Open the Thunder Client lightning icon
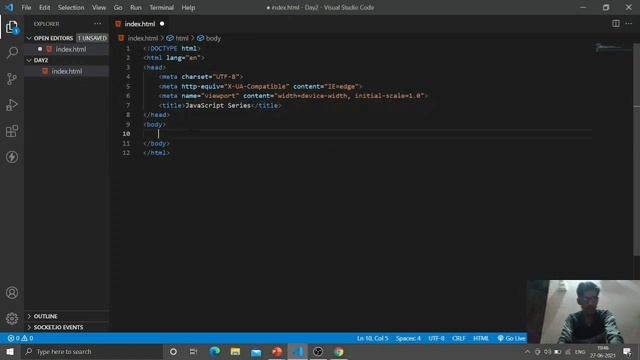The image size is (640, 360). [12, 157]
